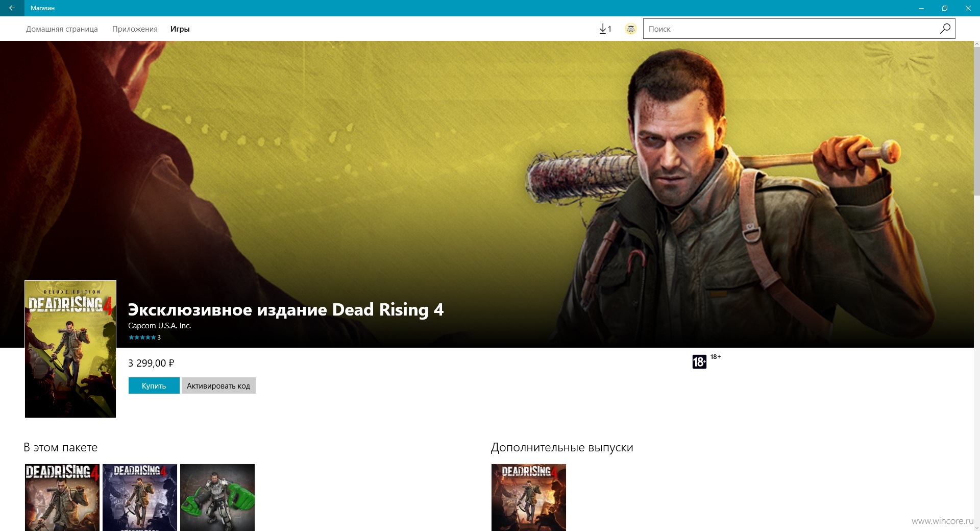
Task: Open the blue Dead Rising 4 package thumbnail
Action: 140,497
